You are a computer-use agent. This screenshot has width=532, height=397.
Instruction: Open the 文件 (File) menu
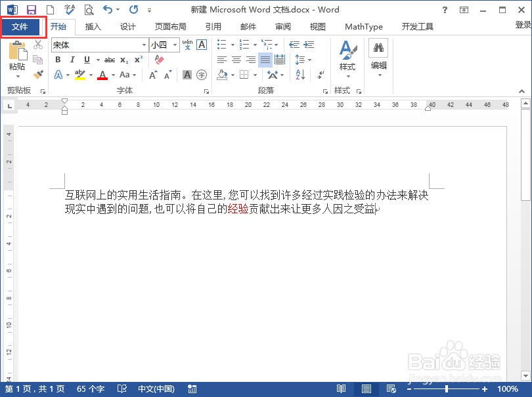[21, 27]
